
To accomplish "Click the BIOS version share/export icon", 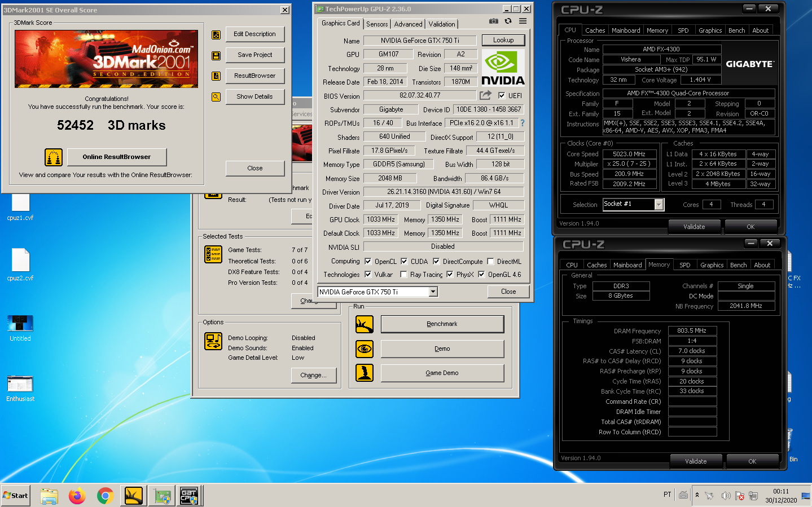I will point(485,95).
